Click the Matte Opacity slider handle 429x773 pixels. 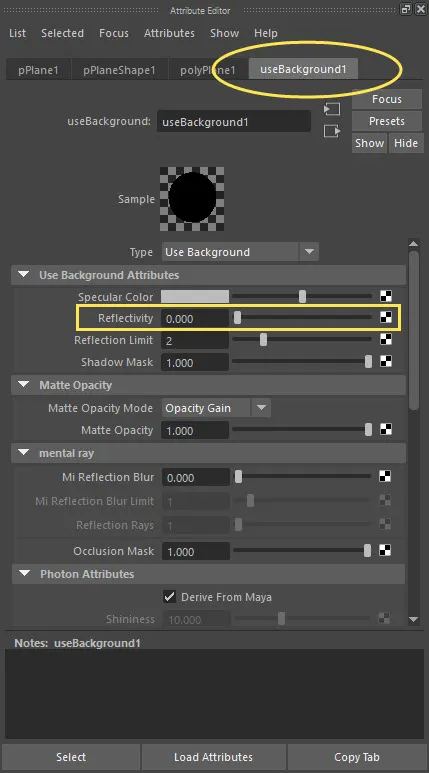coord(368,430)
